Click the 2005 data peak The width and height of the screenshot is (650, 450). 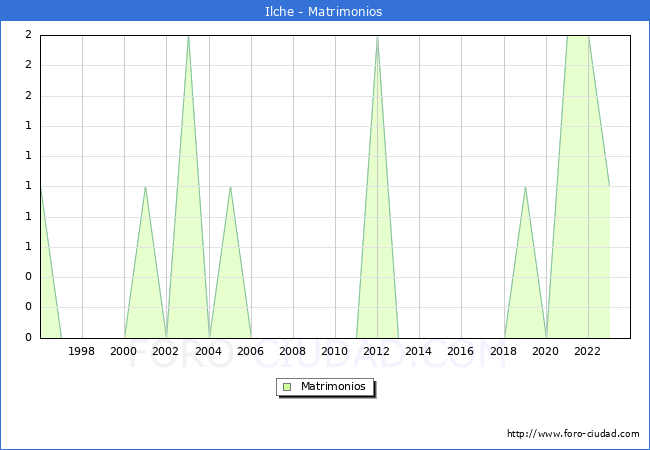point(230,187)
